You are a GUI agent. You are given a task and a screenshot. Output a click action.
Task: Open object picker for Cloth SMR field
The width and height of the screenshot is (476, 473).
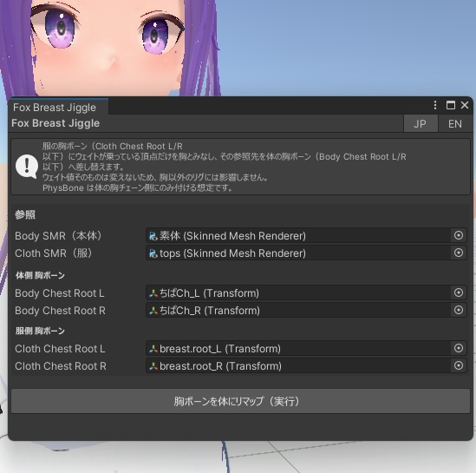[x=459, y=253]
